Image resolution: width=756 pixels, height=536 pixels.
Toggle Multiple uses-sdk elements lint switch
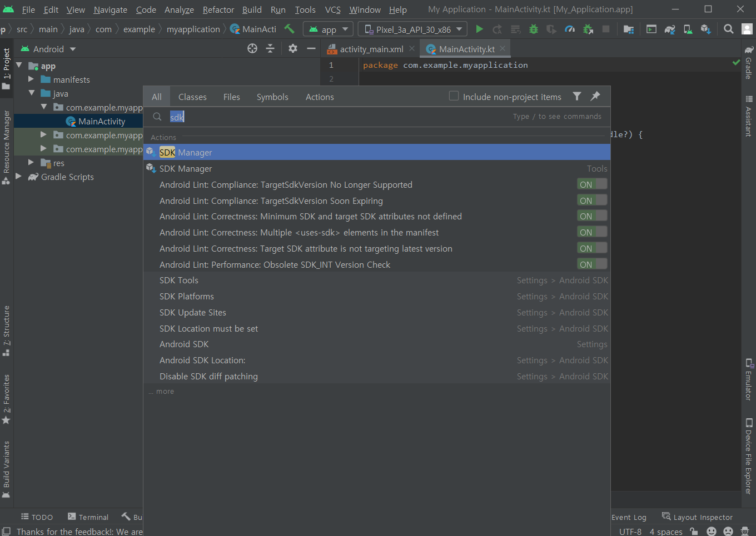point(592,232)
